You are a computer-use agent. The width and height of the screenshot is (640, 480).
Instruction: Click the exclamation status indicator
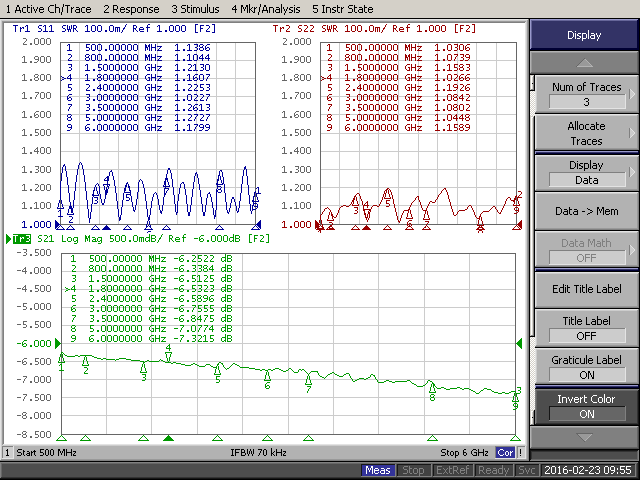tap(520, 453)
